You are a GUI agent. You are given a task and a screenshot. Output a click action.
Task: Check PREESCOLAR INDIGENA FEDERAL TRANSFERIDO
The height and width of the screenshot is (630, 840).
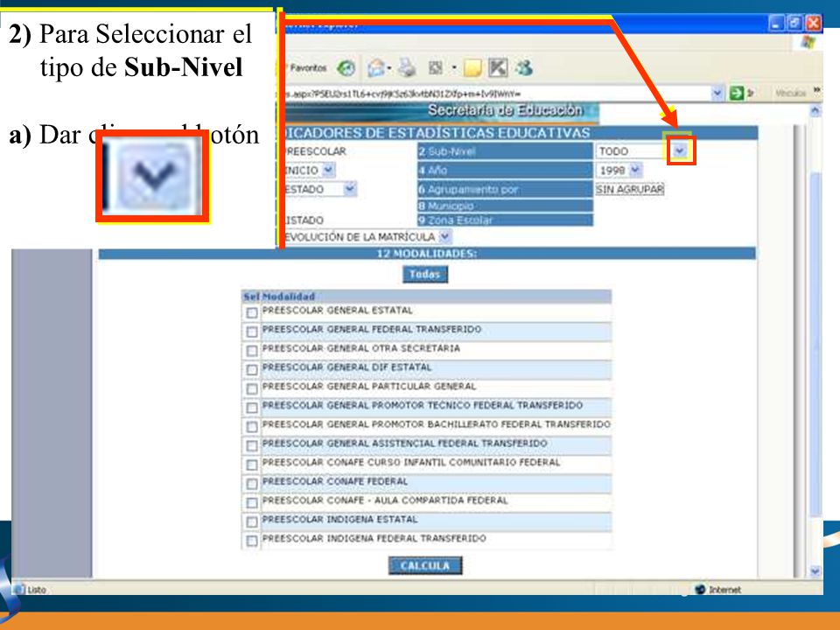[x=252, y=541]
